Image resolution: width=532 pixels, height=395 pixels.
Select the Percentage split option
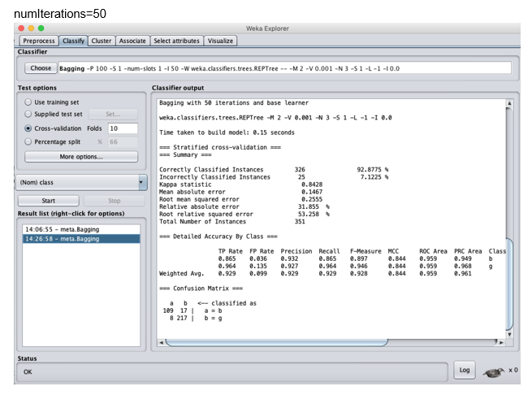click(x=29, y=141)
